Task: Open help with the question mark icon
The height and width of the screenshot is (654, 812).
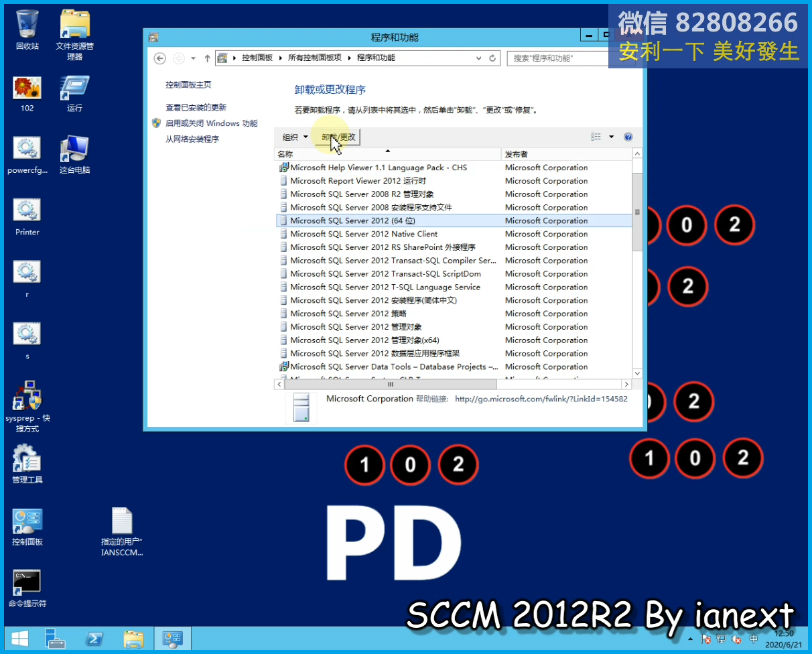Action: (628, 137)
